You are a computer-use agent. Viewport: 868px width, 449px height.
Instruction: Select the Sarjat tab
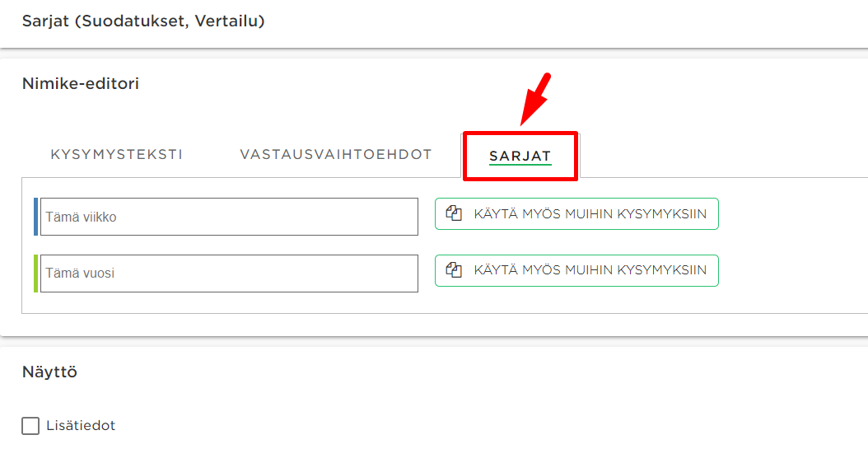pos(520,157)
